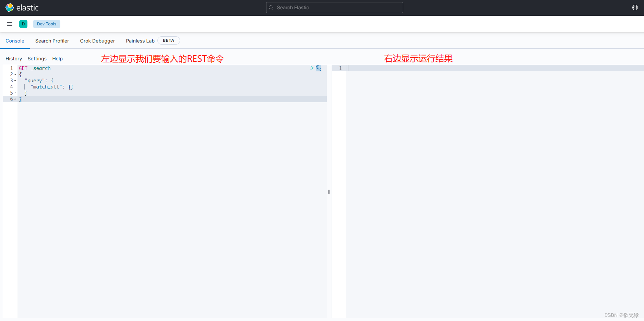This screenshot has width=644, height=321.
Task: Run the request with play icon
Action: coord(311,68)
